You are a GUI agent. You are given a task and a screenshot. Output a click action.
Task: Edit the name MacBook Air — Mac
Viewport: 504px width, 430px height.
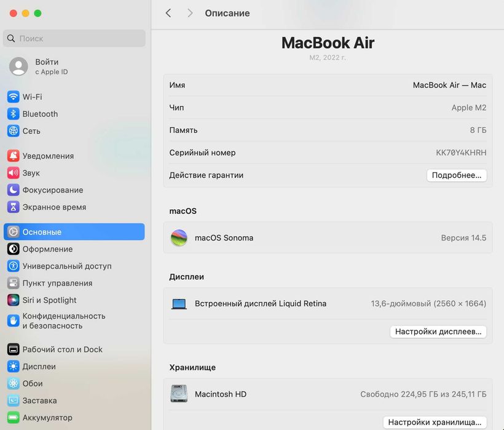[449, 86]
